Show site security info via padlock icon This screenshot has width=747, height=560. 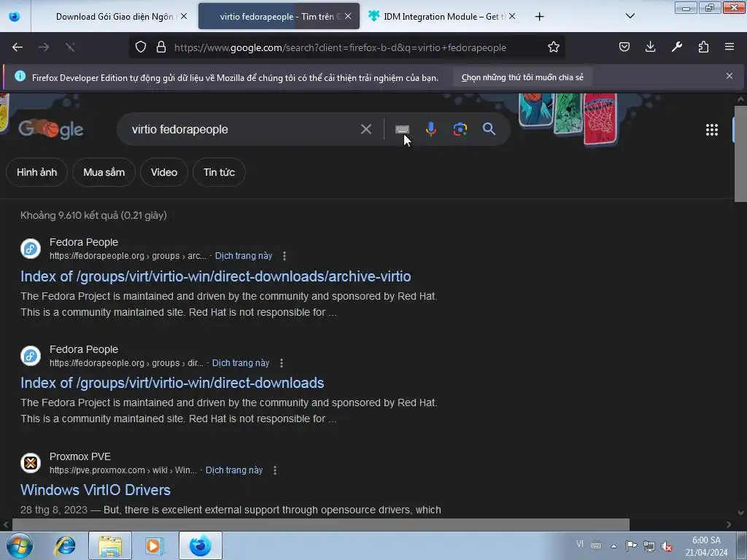pyautogui.click(x=161, y=47)
